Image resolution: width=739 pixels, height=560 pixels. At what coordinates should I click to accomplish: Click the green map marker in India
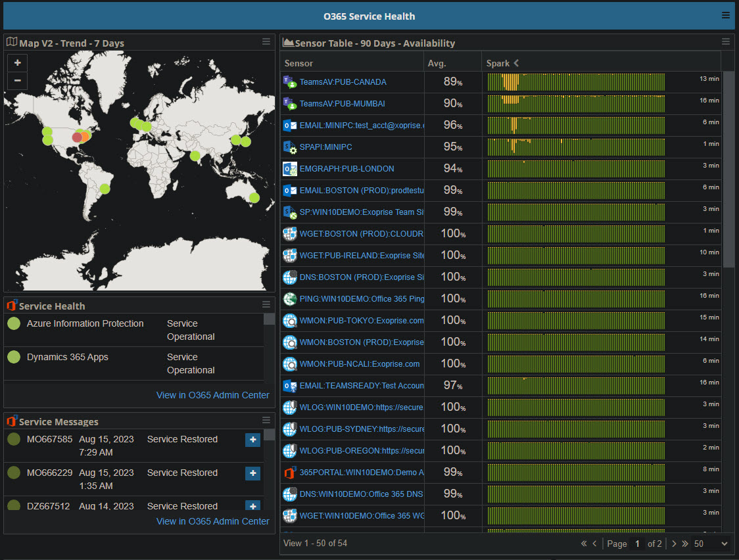click(x=195, y=156)
